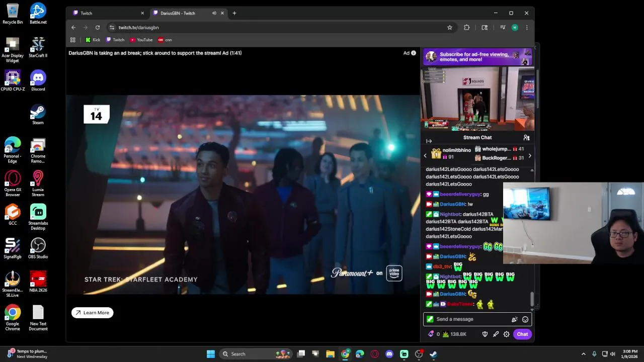This screenshot has height=362, width=644.
Task: Open a new browser tab
Action: click(x=234, y=13)
